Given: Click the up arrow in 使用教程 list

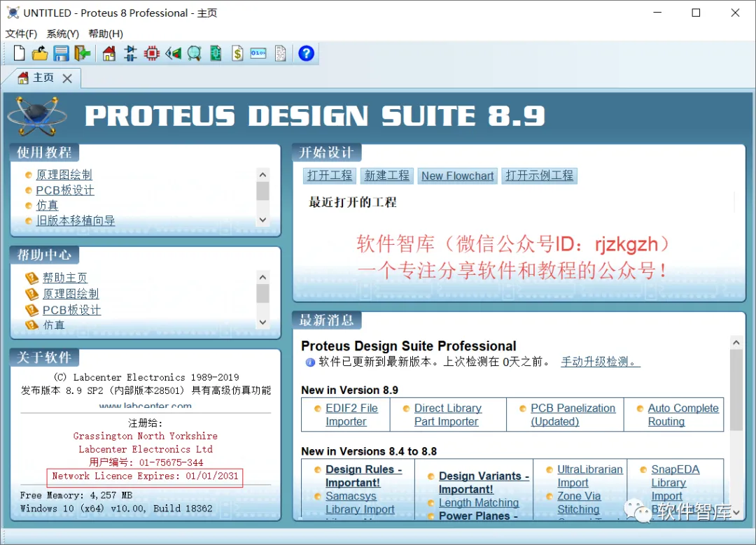Looking at the screenshot, I should (x=262, y=174).
